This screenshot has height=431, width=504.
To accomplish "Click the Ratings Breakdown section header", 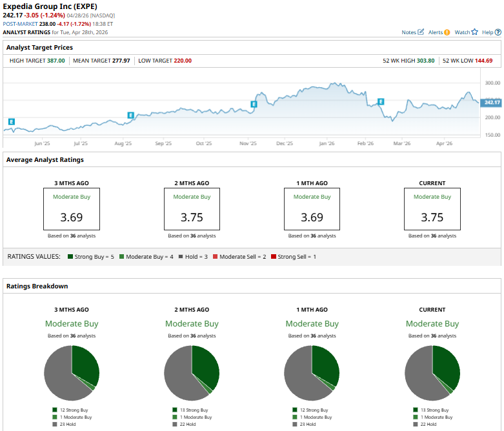I will click(x=37, y=286).
